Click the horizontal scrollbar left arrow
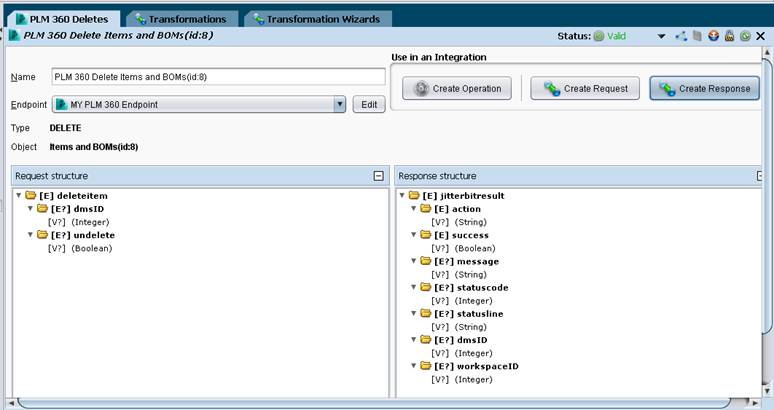Screen dimensions: 774x410 pyautogui.click(x=11, y=403)
